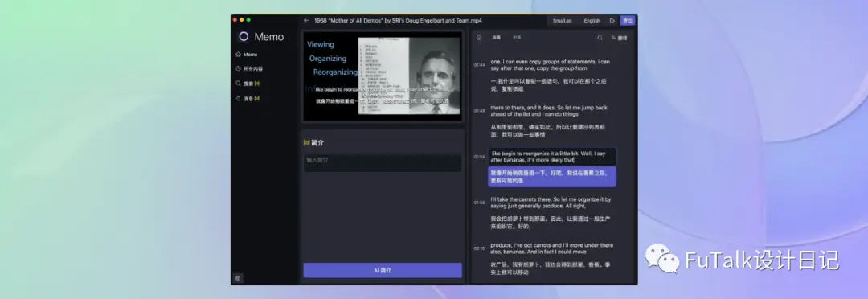This screenshot has height=299, width=868.
Task: Click the Chinese translation beginning '从那里到那里'
Action: [x=548, y=131]
